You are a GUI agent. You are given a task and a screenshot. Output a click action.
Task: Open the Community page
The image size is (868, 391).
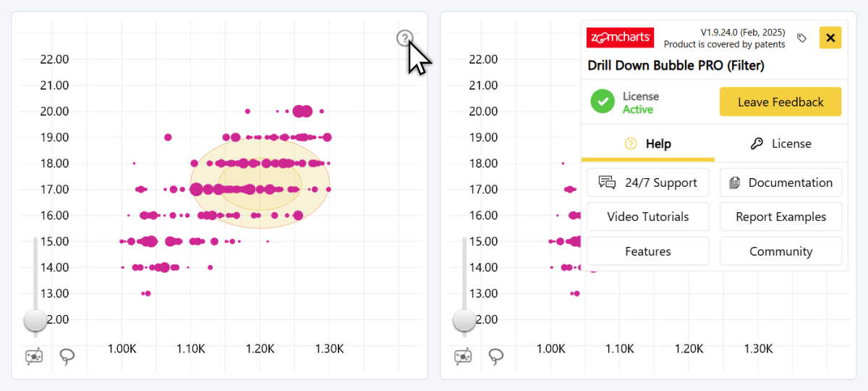coord(781,251)
